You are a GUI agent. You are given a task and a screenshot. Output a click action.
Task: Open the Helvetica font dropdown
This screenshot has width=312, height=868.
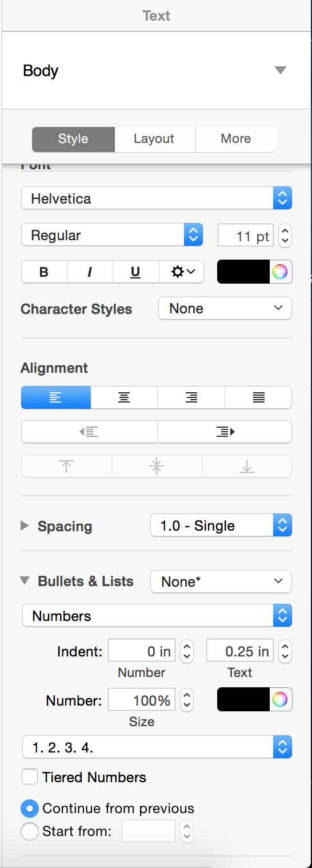(157, 198)
